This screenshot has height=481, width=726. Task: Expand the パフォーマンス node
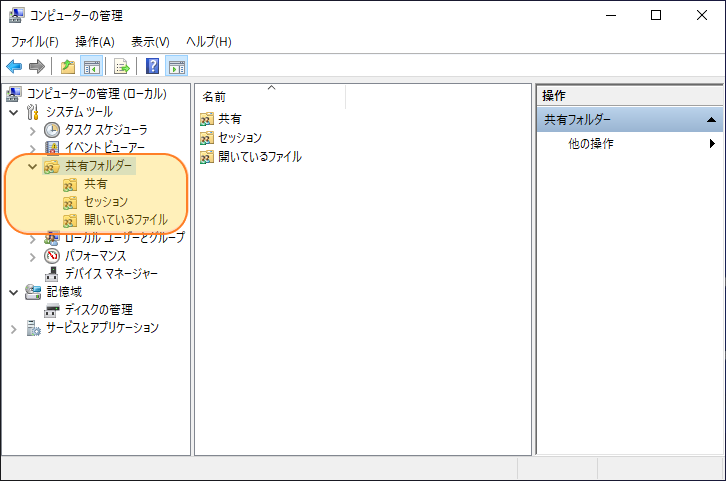pyautogui.click(x=32, y=257)
